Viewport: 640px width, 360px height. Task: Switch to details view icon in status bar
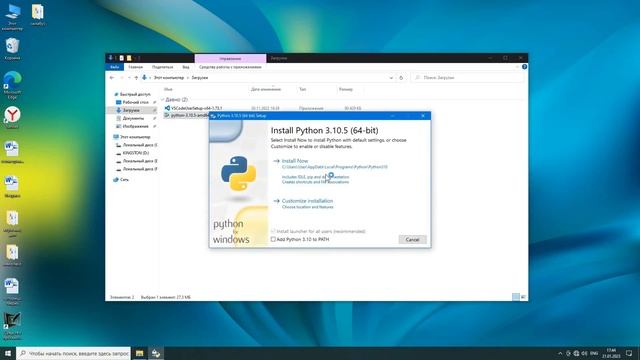(516, 297)
